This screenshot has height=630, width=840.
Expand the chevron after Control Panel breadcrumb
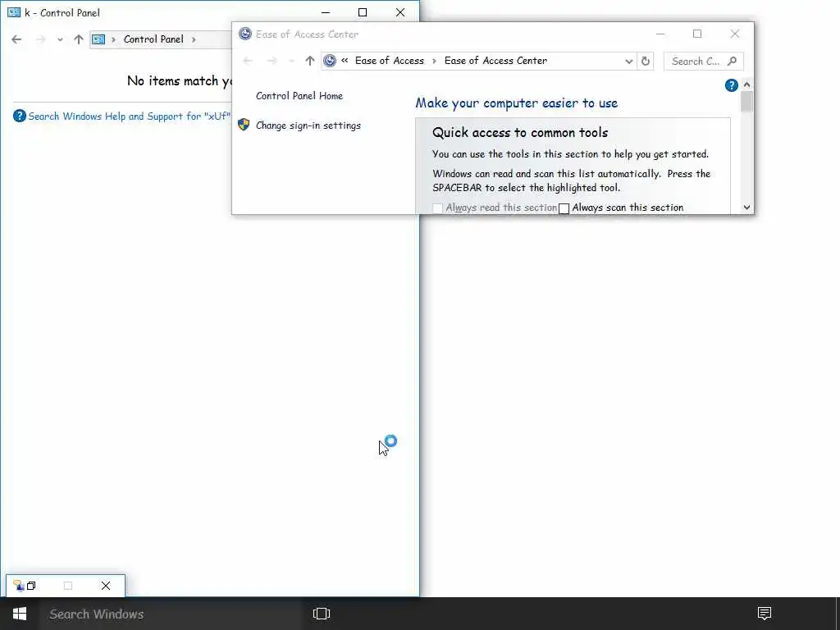(194, 39)
